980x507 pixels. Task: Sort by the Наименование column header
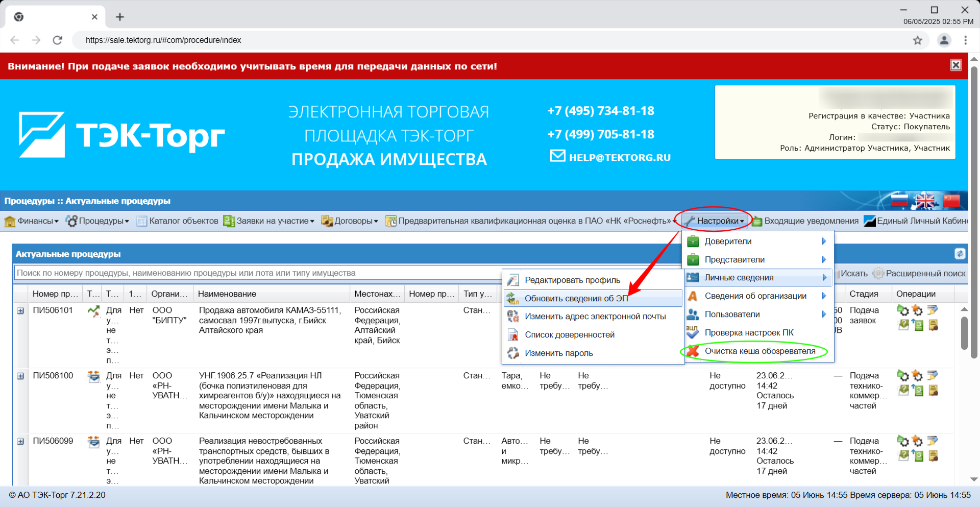click(x=273, y=294)
